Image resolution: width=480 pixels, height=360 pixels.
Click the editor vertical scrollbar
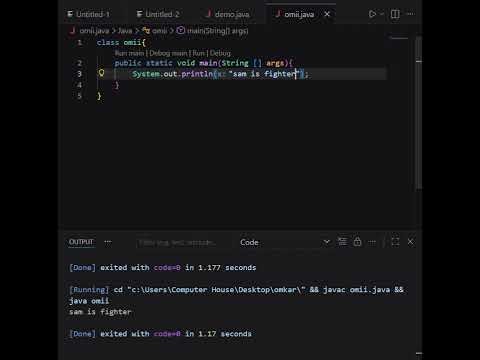click(419, 113)
